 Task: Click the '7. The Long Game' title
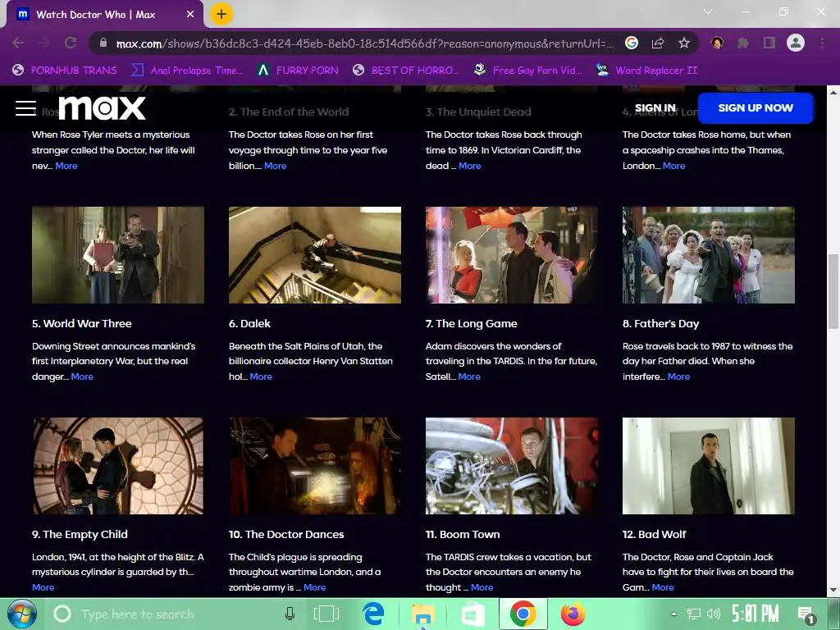point(472,323)
